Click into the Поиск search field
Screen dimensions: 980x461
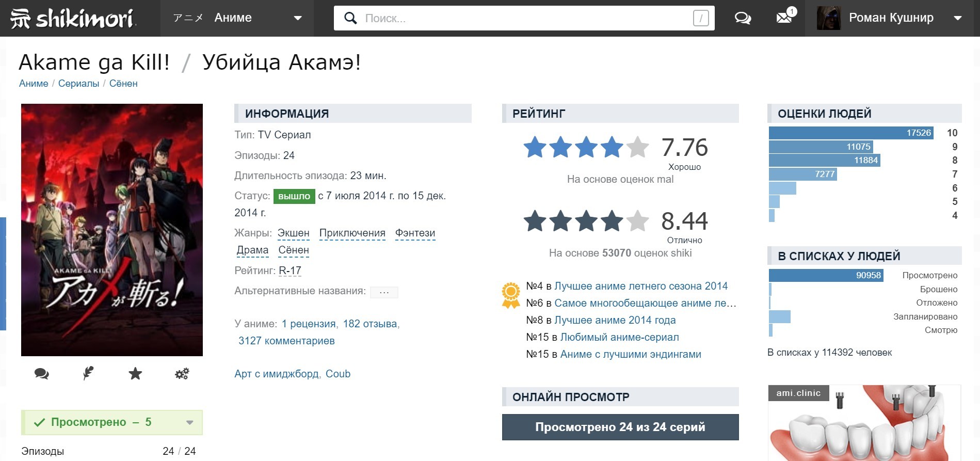[x=524, y=19]
